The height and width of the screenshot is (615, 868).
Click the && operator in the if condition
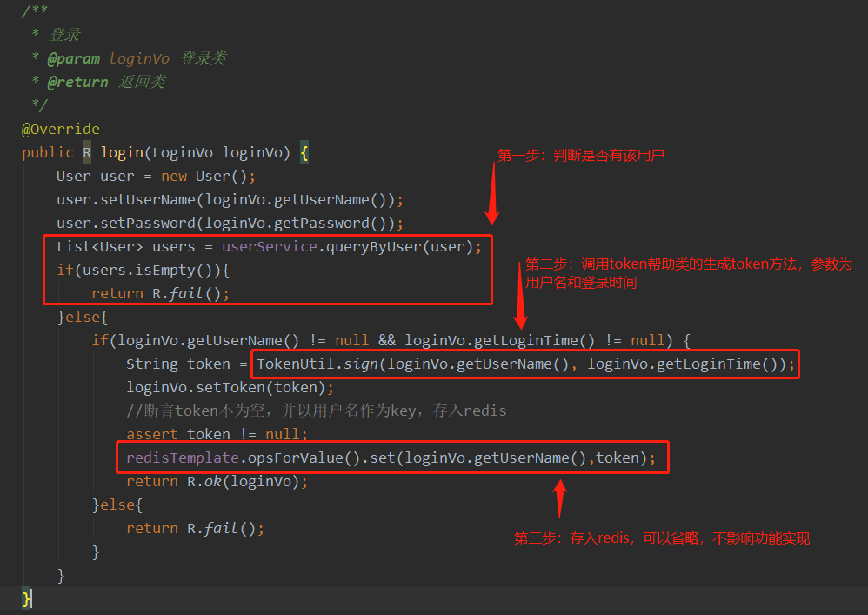tap(387, 340)
